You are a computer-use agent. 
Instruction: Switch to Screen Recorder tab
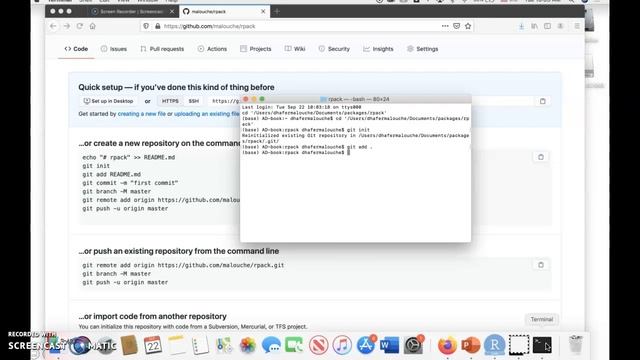pyautogui.click(x=131, y=11)
